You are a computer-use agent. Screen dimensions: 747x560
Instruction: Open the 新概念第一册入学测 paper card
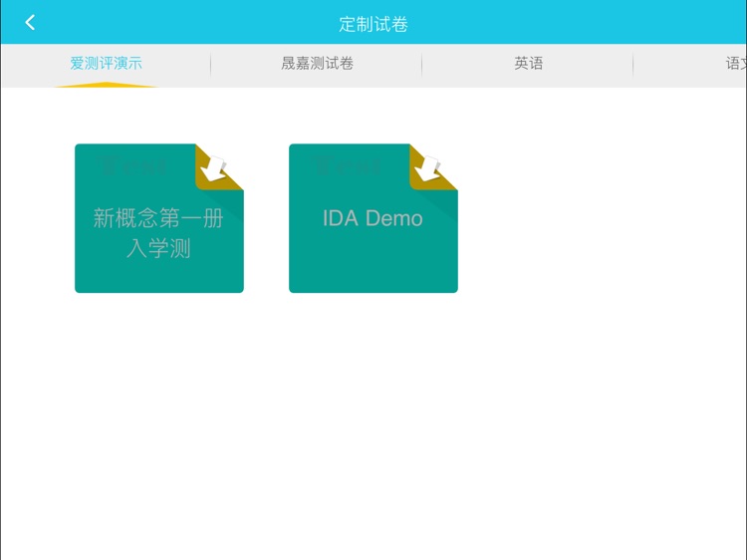pyautogui.click(x=159, y=218)
